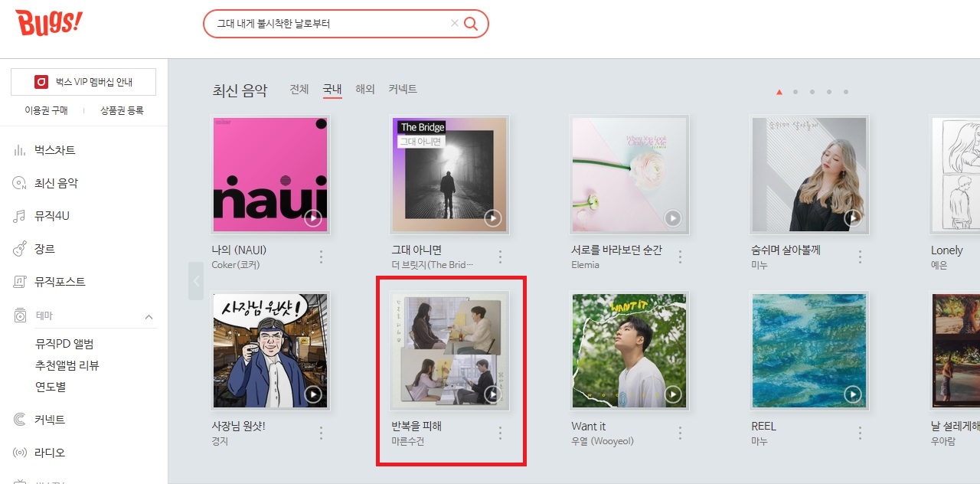Open 상품권 등록 link
This screenshot has height=484, width=980.
pyautogui.click(x=122, y=110)
